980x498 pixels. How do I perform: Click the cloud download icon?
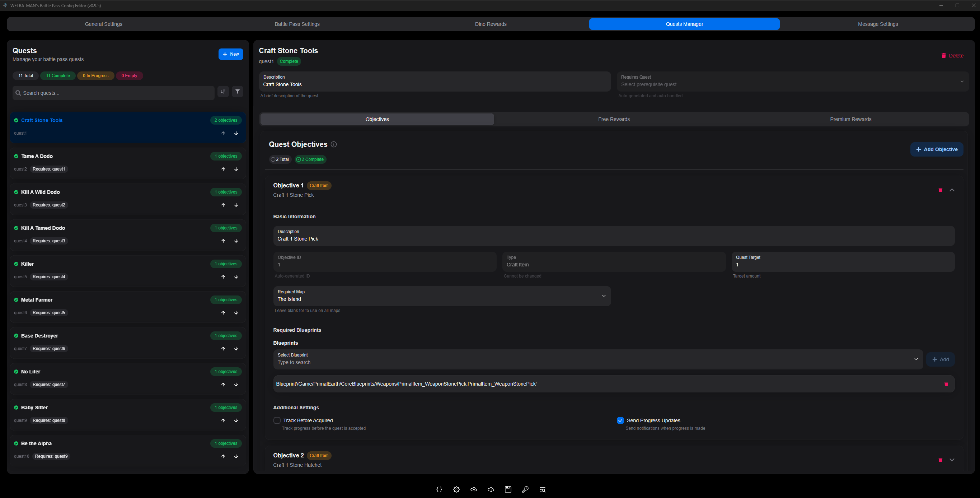coord(491,490)
